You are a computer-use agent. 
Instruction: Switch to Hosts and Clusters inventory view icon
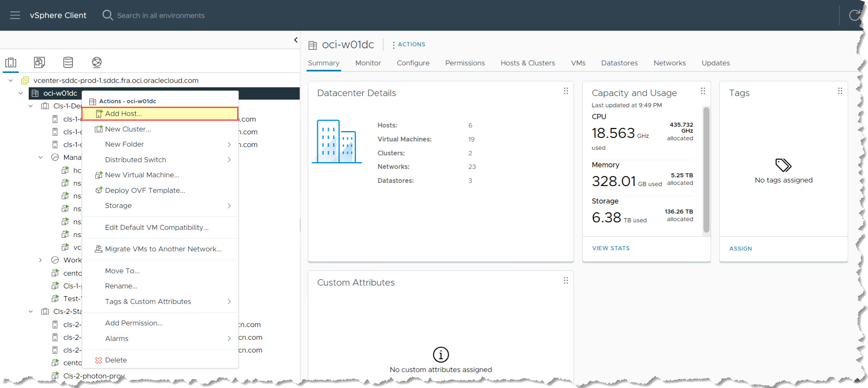[11, 63]
